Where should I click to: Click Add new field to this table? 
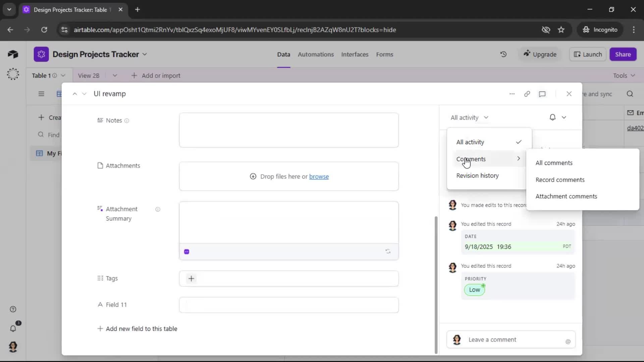point(137,329)
